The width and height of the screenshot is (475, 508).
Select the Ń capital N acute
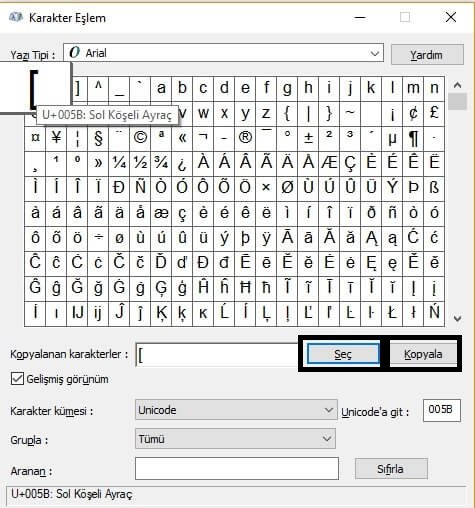click(434, 313)
